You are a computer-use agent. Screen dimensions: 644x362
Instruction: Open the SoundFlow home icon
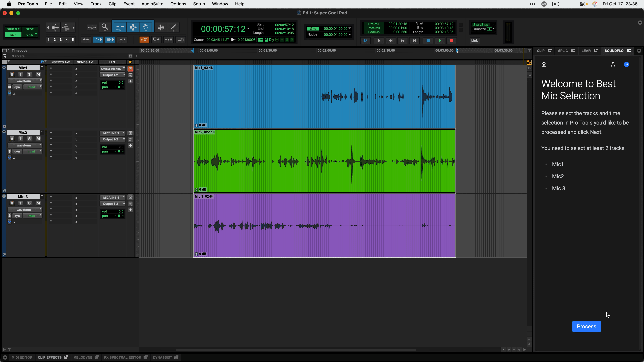click(544, 65)
